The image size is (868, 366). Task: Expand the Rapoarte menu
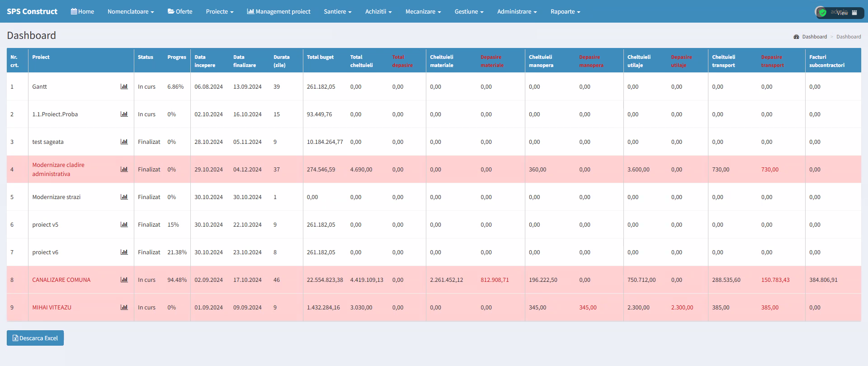(x=565, y=11)
